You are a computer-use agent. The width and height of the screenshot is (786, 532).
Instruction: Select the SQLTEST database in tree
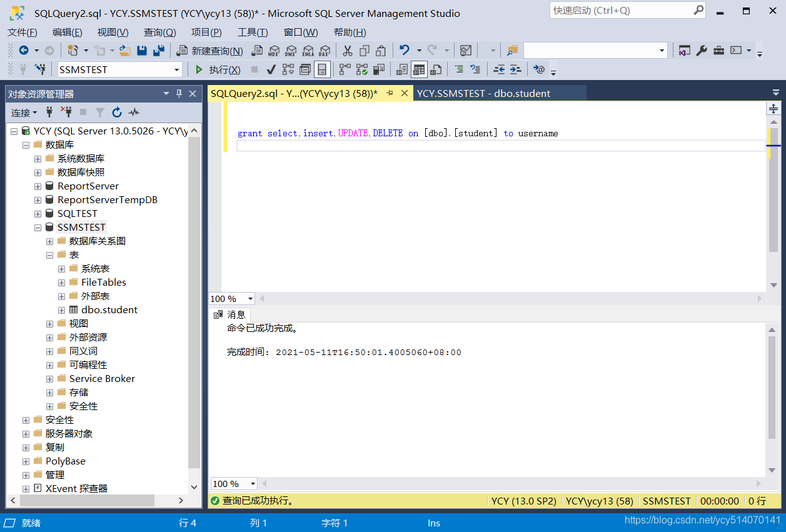[78, 214]
